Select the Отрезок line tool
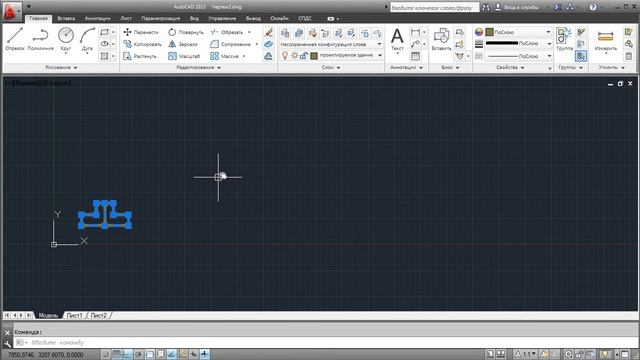Screen dimensions: 640x360 pyautogui.click(x=15, y=39)
